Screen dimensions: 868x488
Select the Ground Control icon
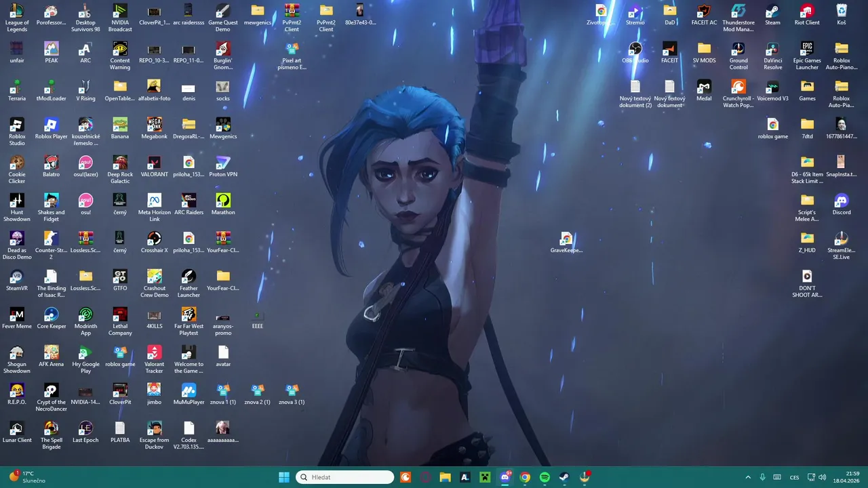(x=738, y=56)
